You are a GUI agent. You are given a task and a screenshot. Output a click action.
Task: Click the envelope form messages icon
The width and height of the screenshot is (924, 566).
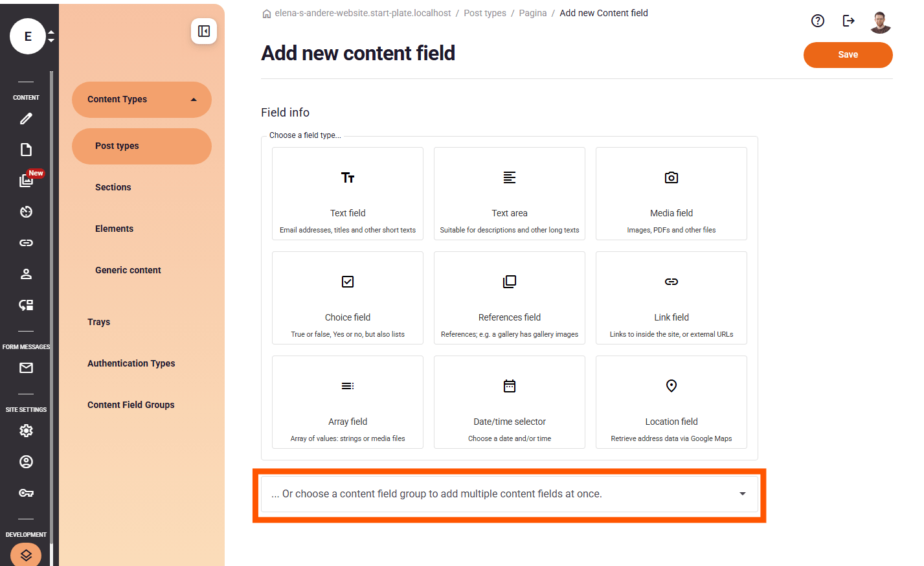coord(26,368)
